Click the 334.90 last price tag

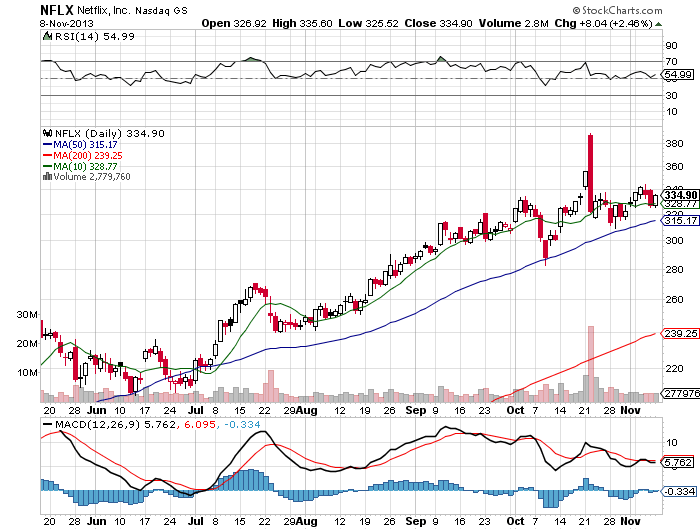click(680, 195)
